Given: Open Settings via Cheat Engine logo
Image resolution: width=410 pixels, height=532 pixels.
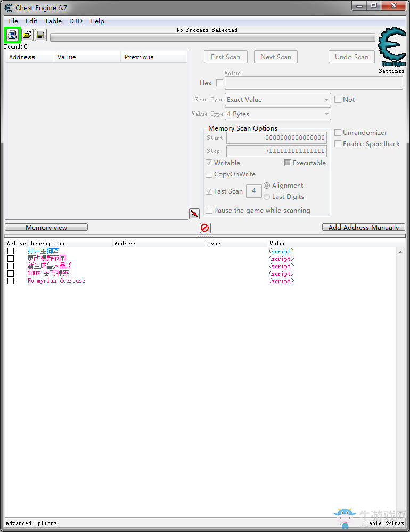Looking at the screenshot, I should (x=392, y=47).
